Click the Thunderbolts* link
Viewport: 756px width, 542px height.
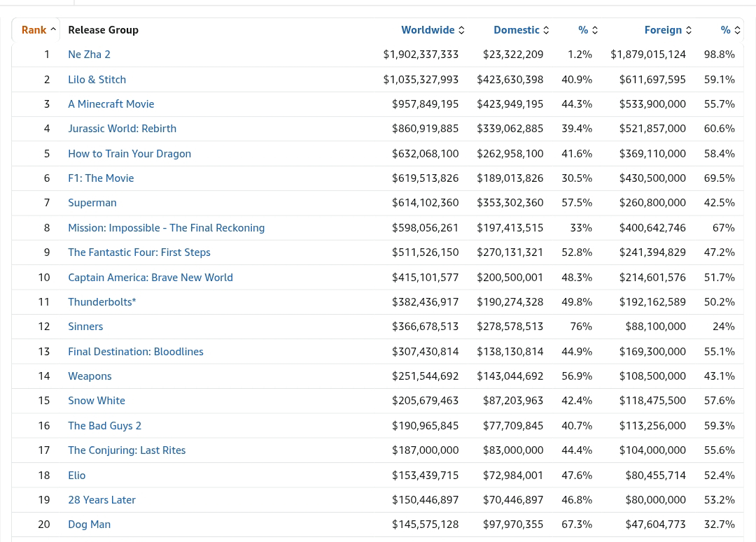tap(101, 301)
